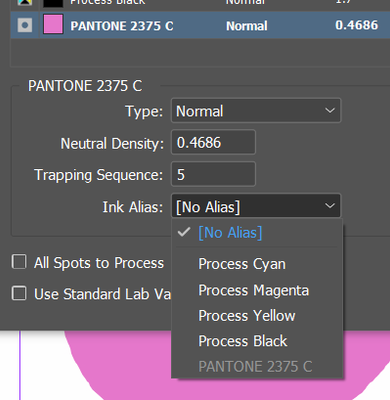Screen dimensions: 390x400
Task: Toggle Use Standard Lab Values checkbox
Action: click(19, 293)
